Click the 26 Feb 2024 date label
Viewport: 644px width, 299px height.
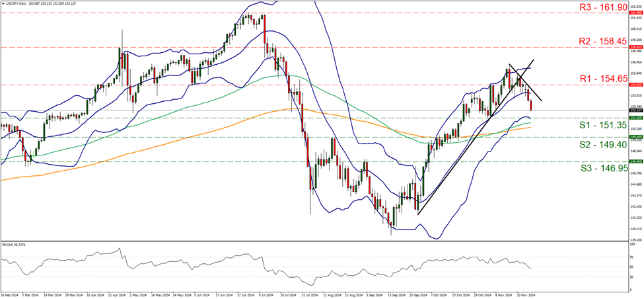tap(9, 295)
